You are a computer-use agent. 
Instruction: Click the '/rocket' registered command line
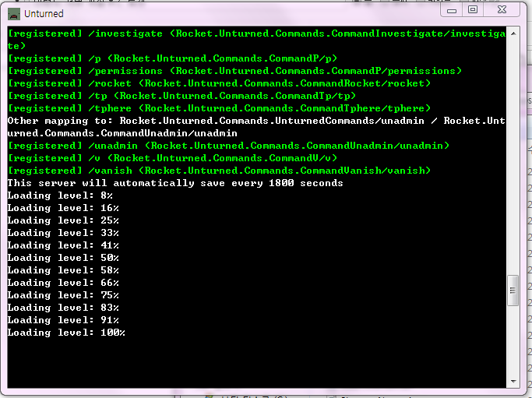coord(219,83)
